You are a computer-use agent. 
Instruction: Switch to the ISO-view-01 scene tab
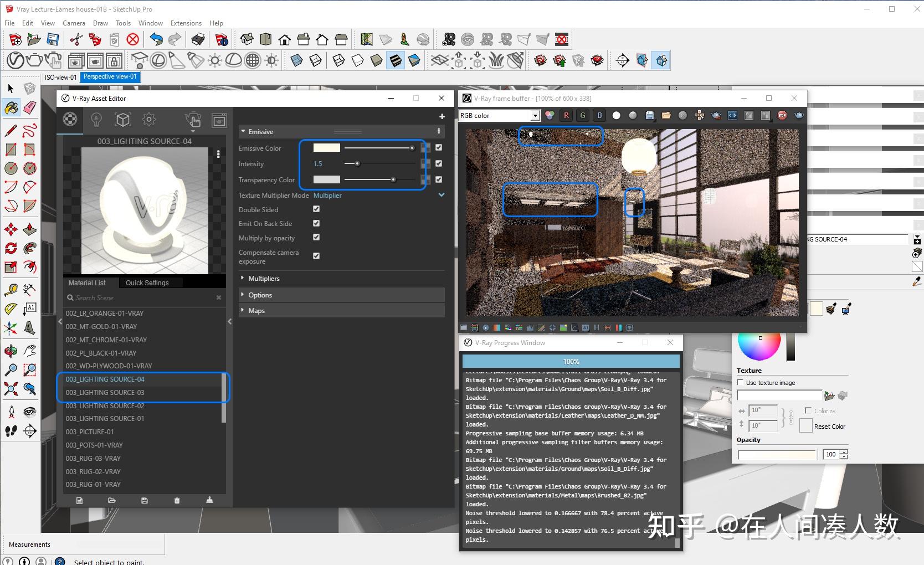60,77
